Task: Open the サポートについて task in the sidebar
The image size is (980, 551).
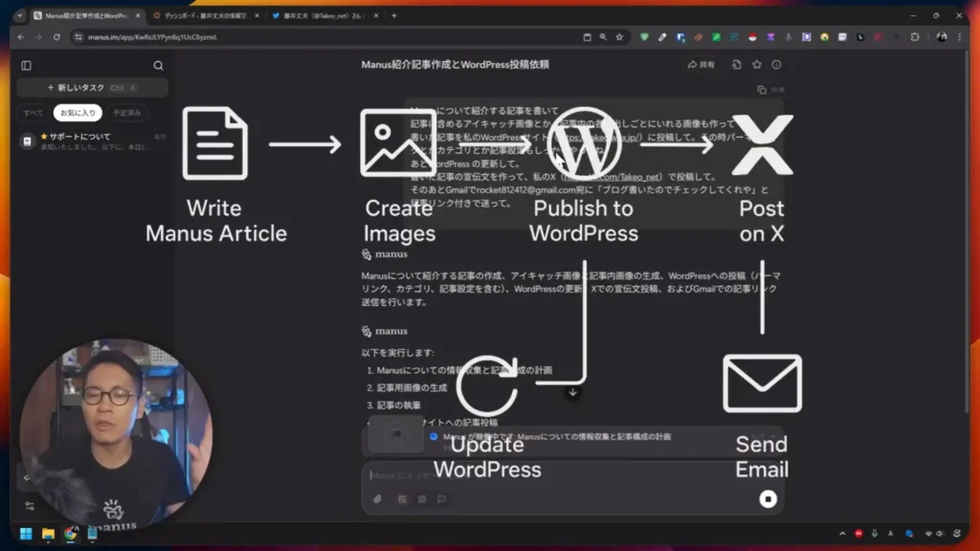Action: (94, 142)
